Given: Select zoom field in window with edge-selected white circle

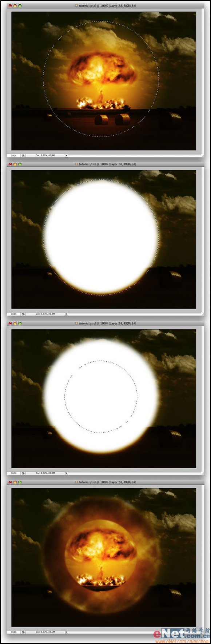Looking at the screenshot, I should point(14,314).
